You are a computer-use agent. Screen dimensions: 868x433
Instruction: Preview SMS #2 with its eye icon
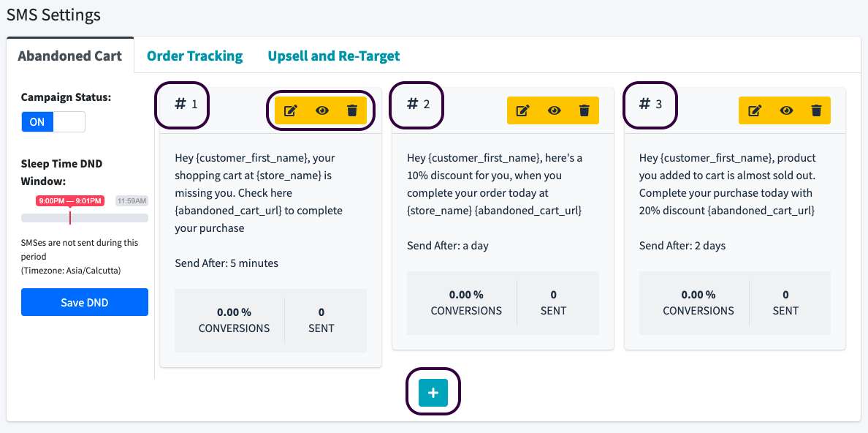click(555, 110)
